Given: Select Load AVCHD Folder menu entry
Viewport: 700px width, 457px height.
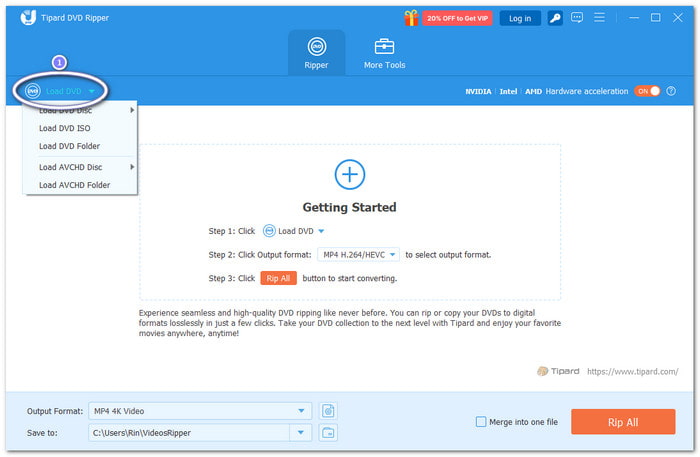Looking at the screenshot, I should click(80, 185).
